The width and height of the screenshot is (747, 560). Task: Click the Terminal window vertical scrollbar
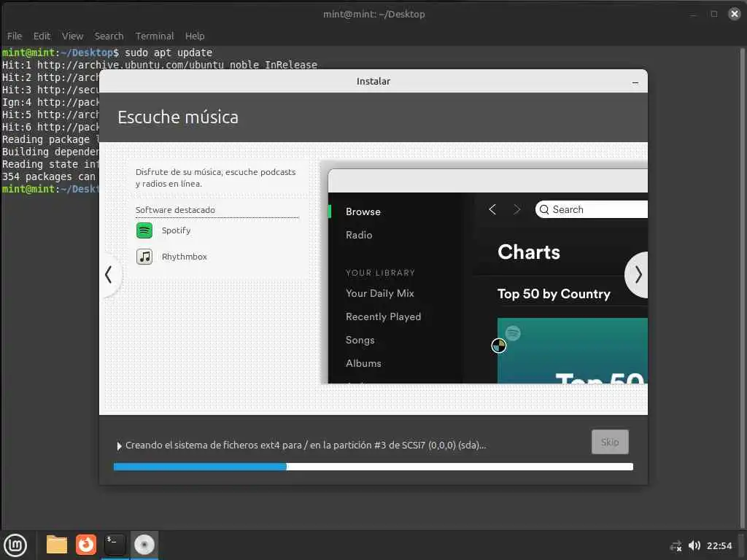pyautogui.click(x=742, y=287)
